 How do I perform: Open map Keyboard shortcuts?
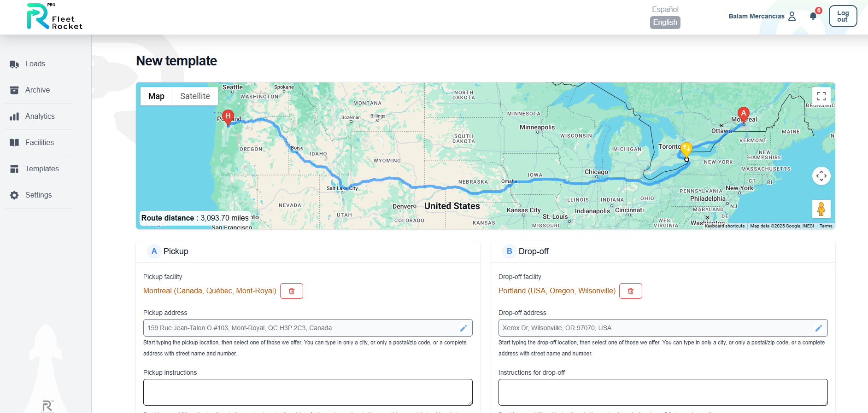pyautogui.click(x=724, y=226)
